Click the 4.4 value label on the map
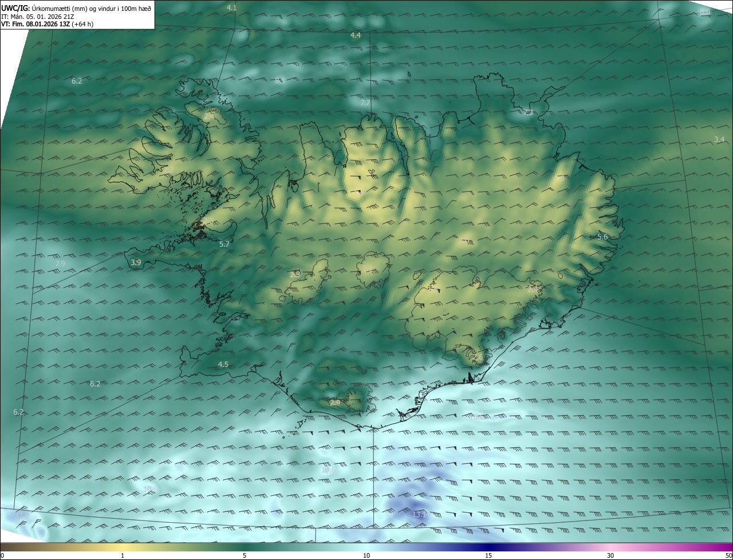The image size is (733, 560). [x=356, y=36]
